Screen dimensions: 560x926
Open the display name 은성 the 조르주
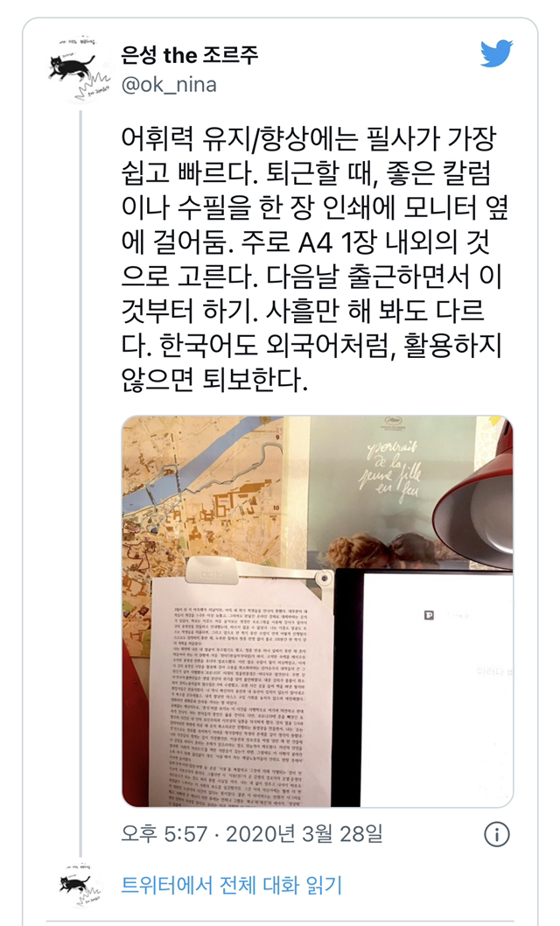[189, 55]
